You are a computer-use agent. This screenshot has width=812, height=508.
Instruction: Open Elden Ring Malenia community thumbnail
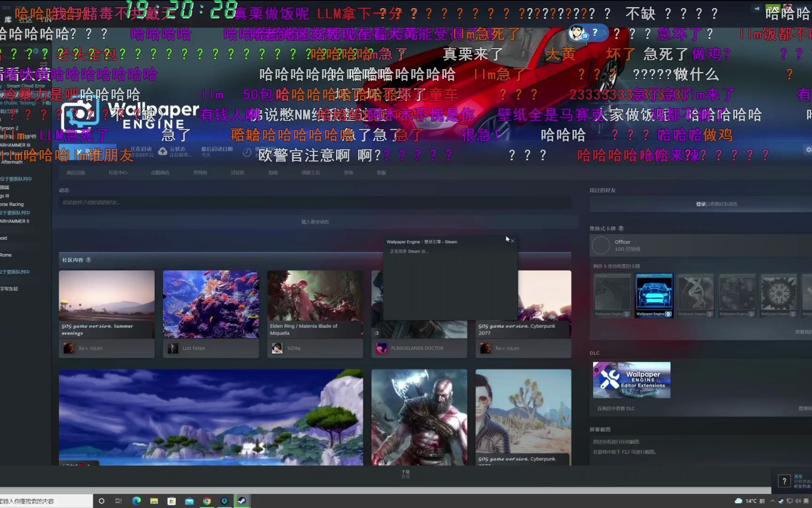coord(315,304)
